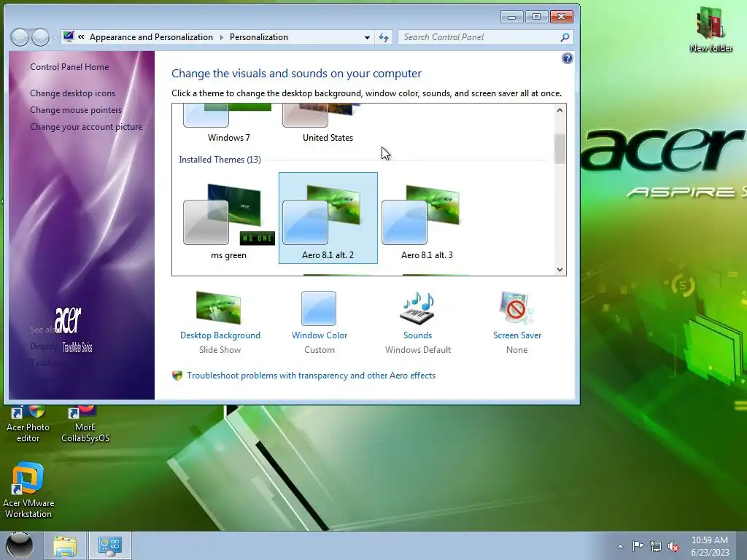Image resolution: width=747 pixels, height=560 pixels.
Task: Maximize the Personalization window
Action: [x=536, y=17]
